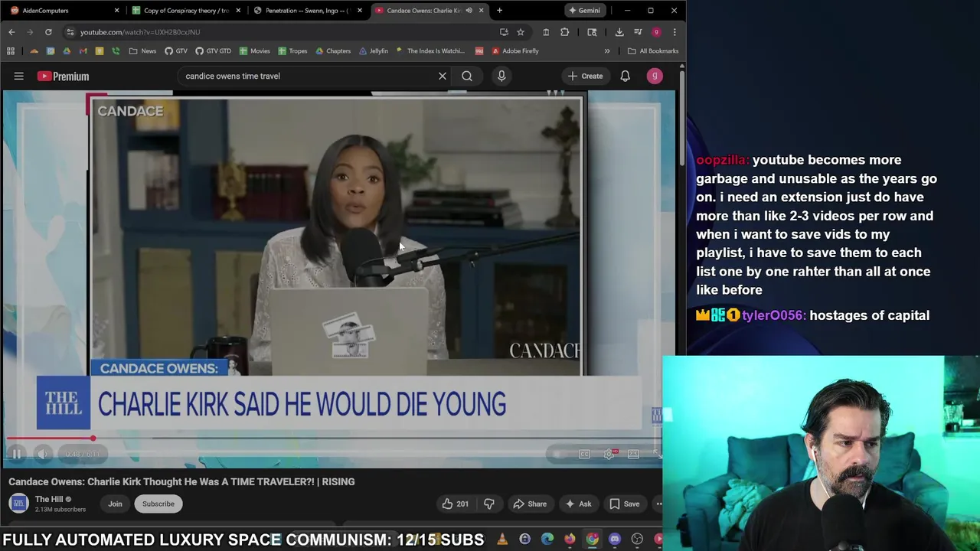Screen dimensions: 980x551
Task: Go to the YouTube Premium home logo
Action: click(x=64, y=76)
